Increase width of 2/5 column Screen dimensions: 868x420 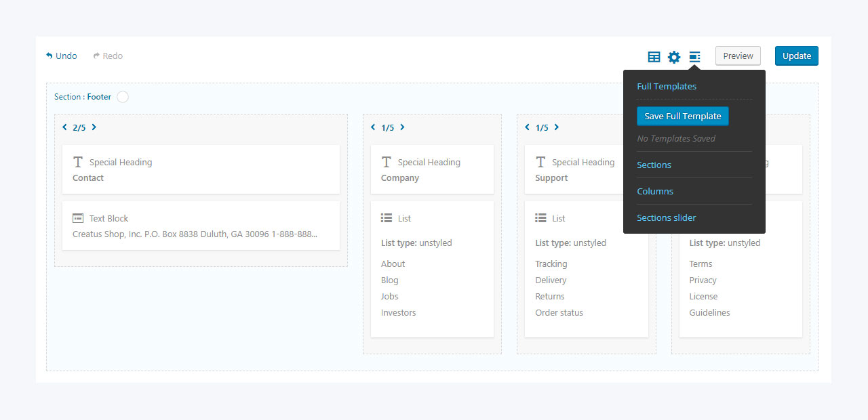[x=94, y=127]
